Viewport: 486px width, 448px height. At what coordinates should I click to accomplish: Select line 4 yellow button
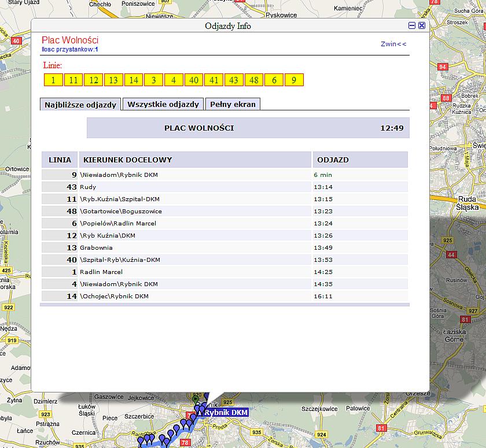coord(174,80)
